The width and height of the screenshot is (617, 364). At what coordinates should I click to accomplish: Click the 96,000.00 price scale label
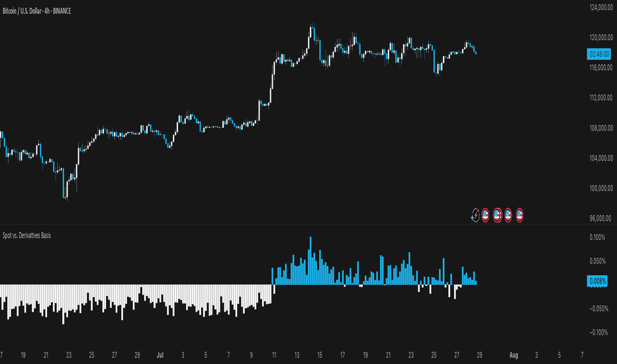[x=600, y=218]
